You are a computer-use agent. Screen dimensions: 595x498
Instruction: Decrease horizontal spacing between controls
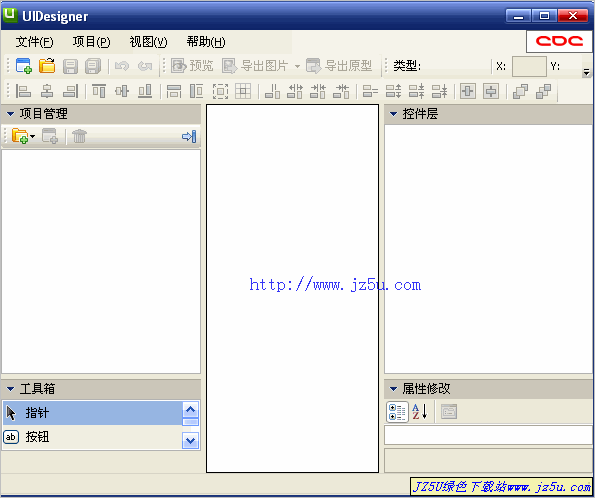tap(318, 91)
